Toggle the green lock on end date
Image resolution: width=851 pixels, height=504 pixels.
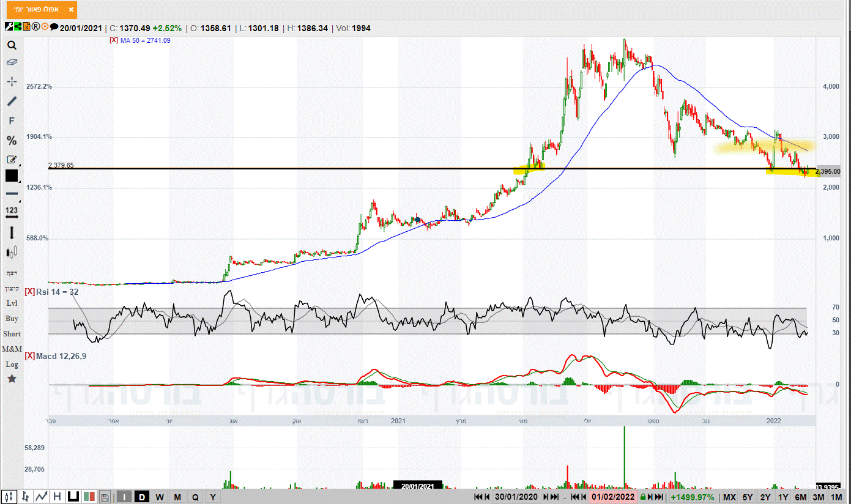(x=643, y=497)
